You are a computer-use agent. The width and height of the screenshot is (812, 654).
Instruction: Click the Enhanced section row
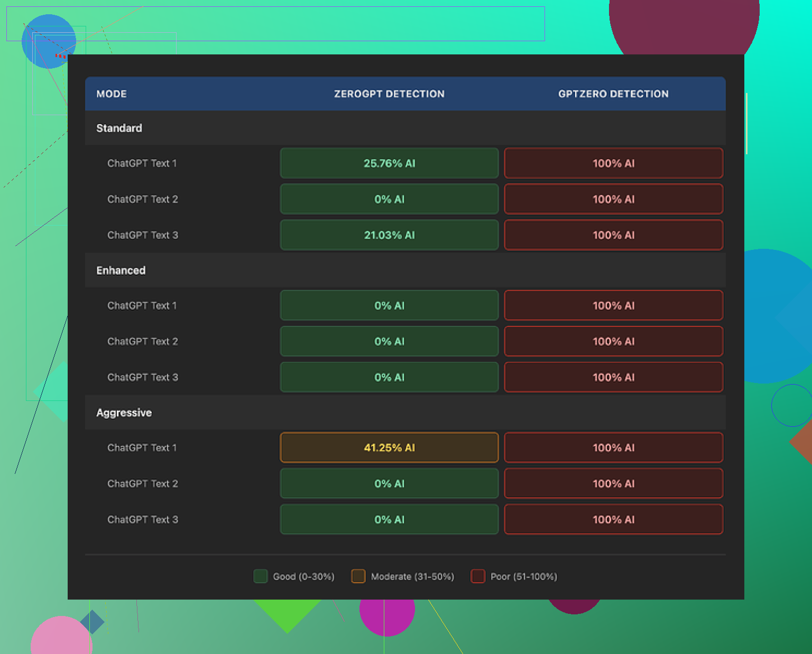tap(121, 270)
